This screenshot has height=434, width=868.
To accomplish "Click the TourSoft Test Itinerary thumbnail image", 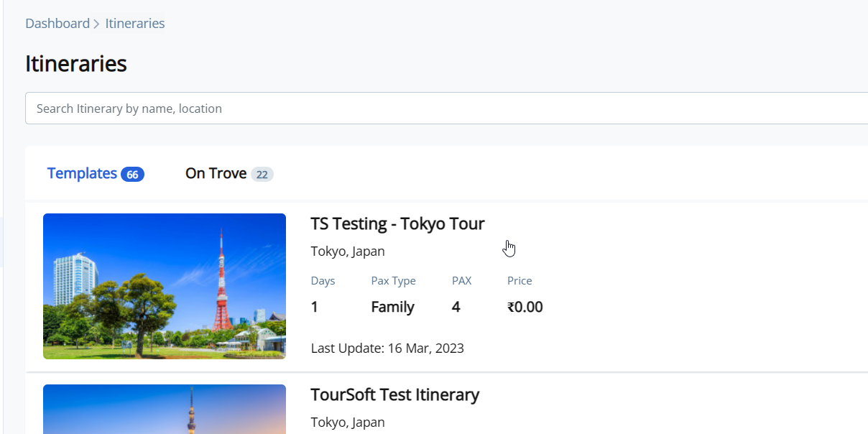I will [165, 410].
